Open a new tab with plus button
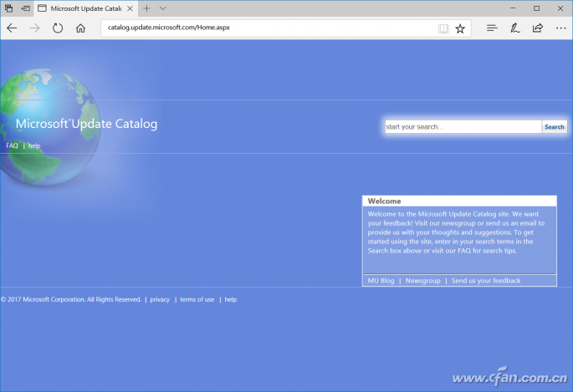Screen dimensions: 573x392 (146, 8)
